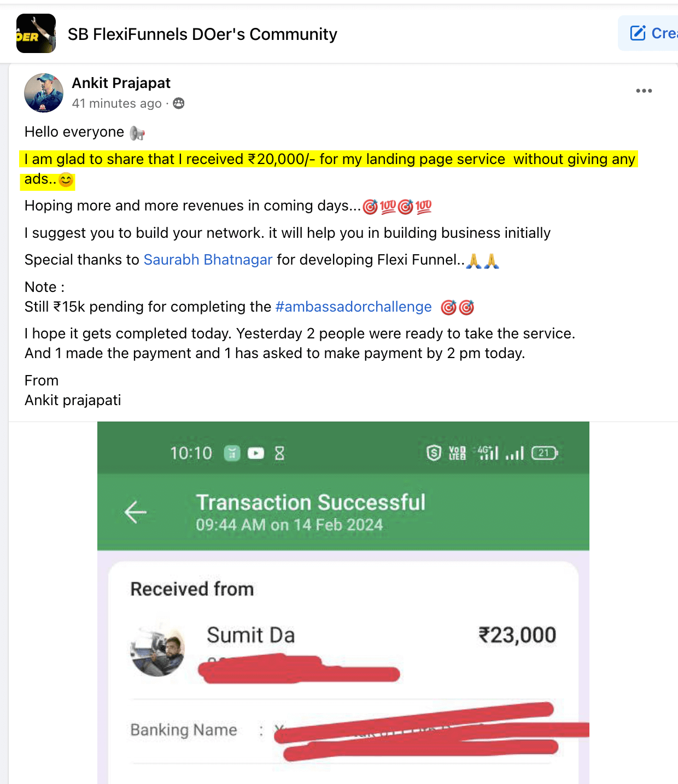Image resolution: width=678 pixels, height=784 pixels.
Task: Click the Sumit Da sender profile photo
Action: [x=157, y=651]
